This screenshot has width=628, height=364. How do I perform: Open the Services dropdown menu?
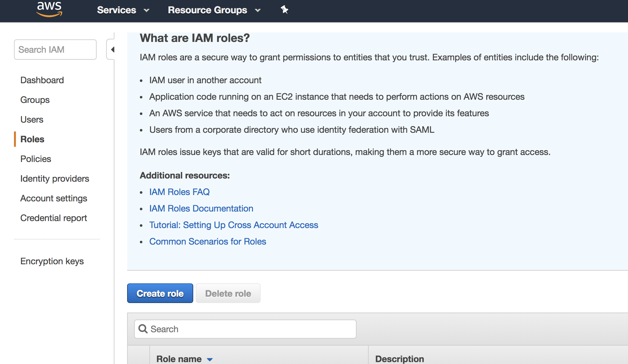pyautogui.click(x=123, y=10)
